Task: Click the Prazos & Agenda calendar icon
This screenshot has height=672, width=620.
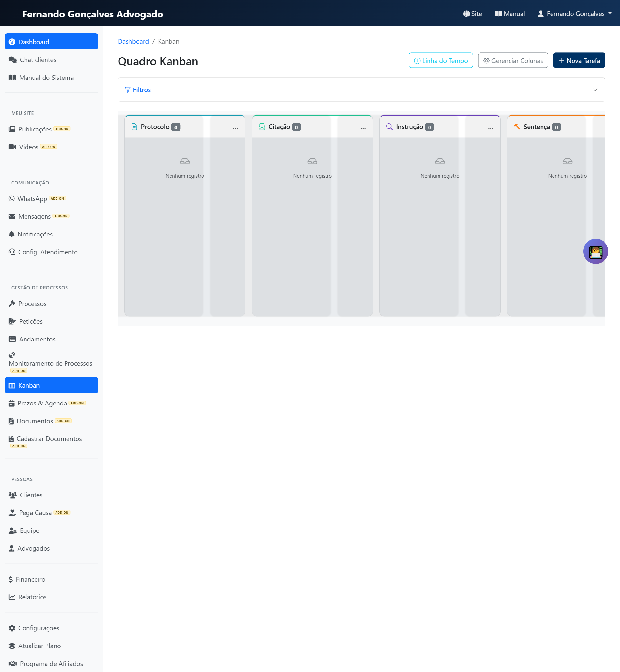Action: 11,403
